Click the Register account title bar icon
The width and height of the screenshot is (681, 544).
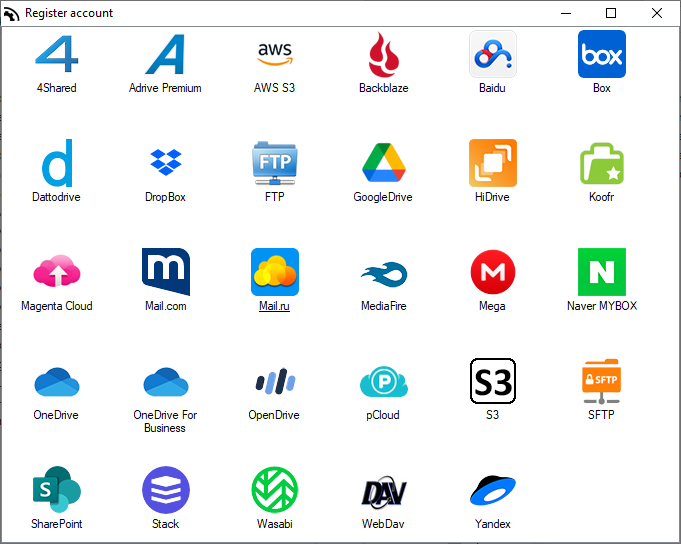tap(11, 14)
